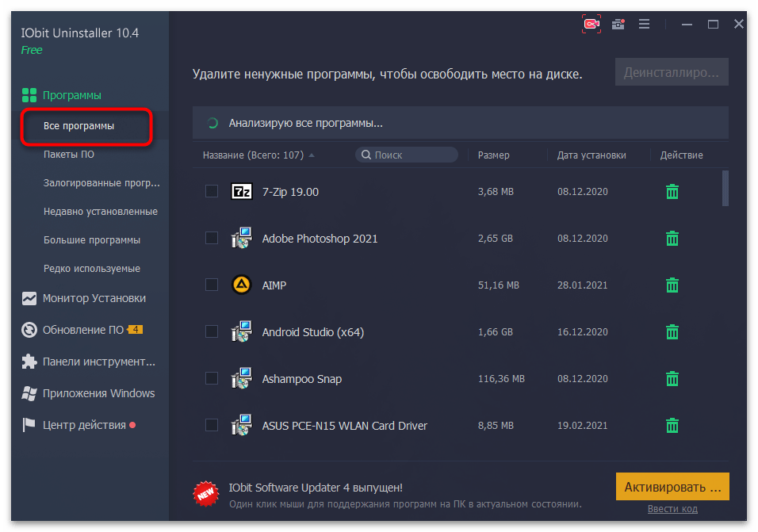Open the hamburger menu in the title bar
This screenshot has width=758, height=532.
coord(645,25)
